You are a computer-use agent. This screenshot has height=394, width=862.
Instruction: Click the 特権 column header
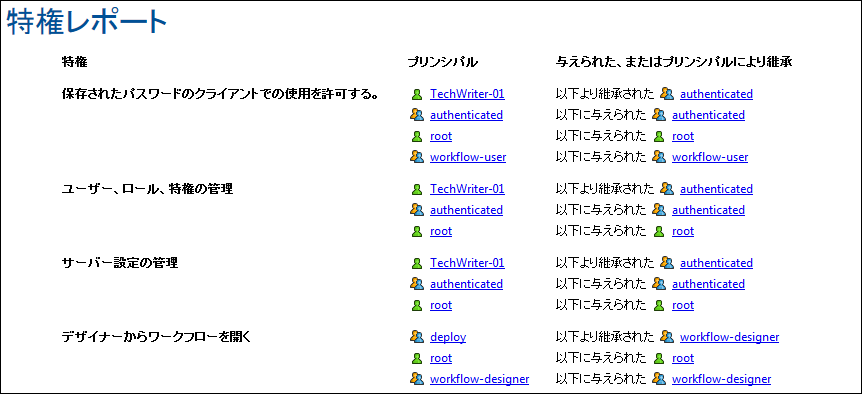click(x=74, y=62)
